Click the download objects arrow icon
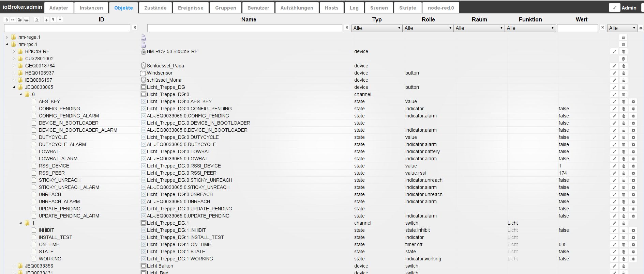Image resolution: width=644 pixels, height=274 pixels. pyautogui.click(x=60, y=20)
